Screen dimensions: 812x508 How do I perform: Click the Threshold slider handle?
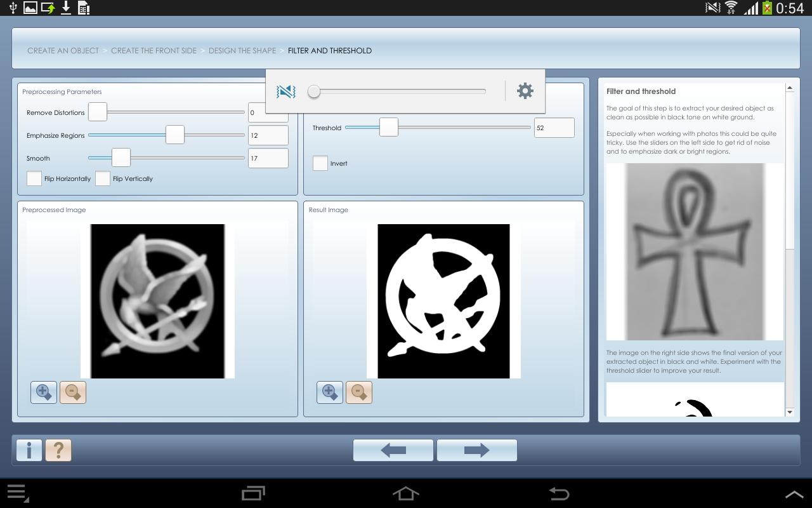(x=389, y=127)
